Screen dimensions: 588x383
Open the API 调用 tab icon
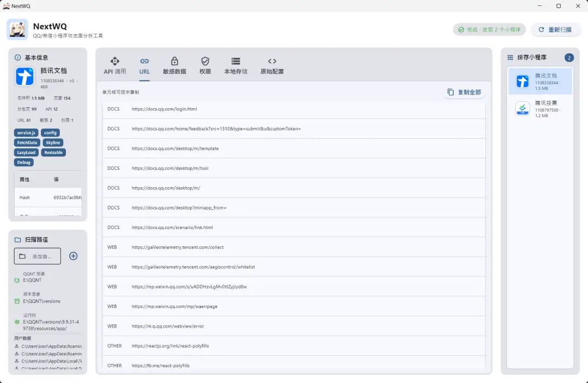point(115,61)
